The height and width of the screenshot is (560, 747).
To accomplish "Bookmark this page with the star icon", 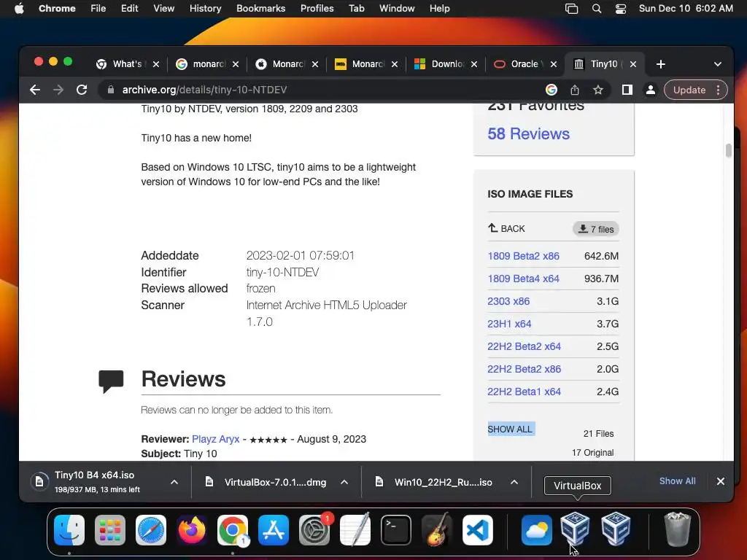I will click(598, 90).
